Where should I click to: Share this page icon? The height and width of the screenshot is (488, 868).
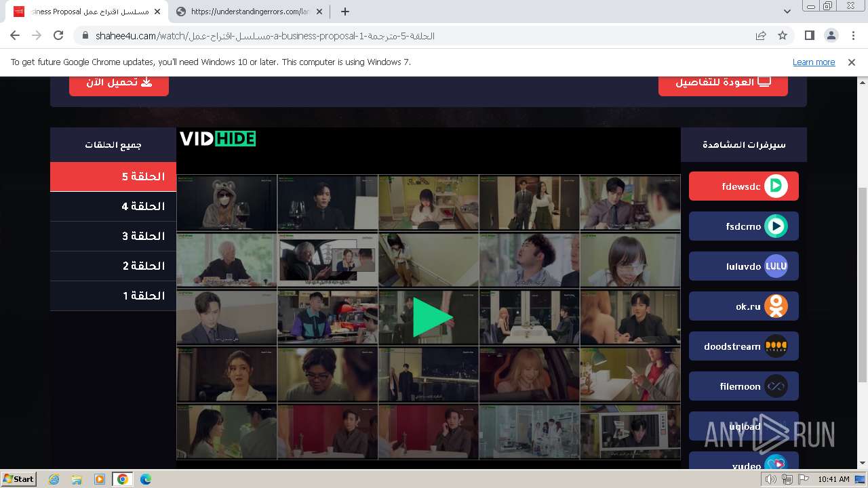761,36
